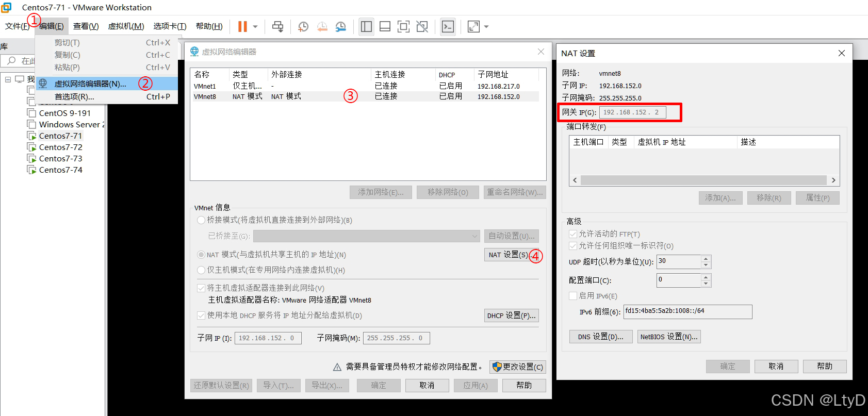Open the snapshot manager wrench icon
Viewport: 868px width, 416px height.
point(341,26)
